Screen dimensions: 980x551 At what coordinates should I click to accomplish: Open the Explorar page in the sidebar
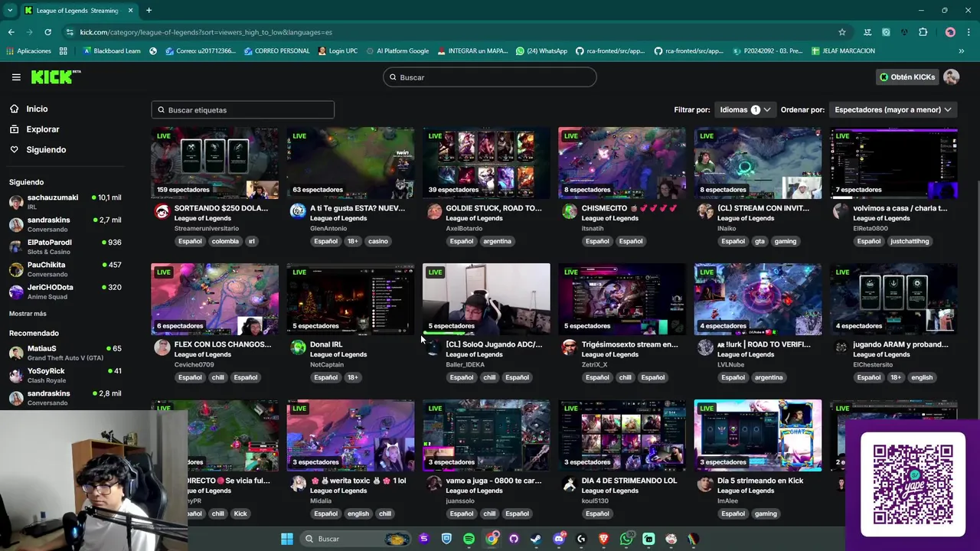(x=42, y=129)
